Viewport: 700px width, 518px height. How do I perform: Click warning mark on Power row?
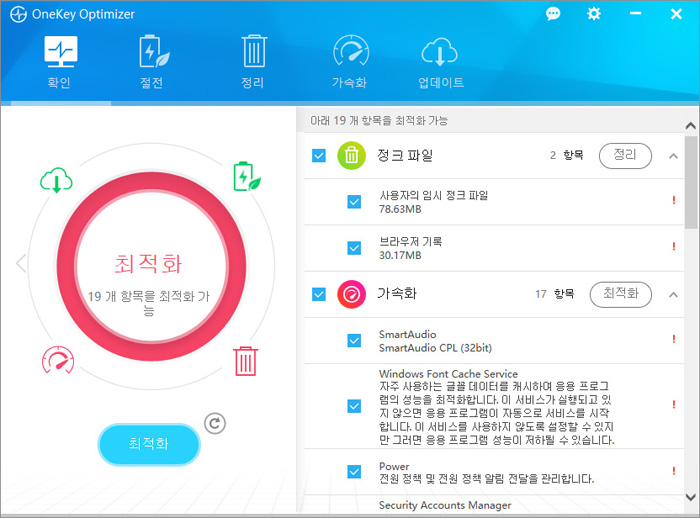click(674, 471)
